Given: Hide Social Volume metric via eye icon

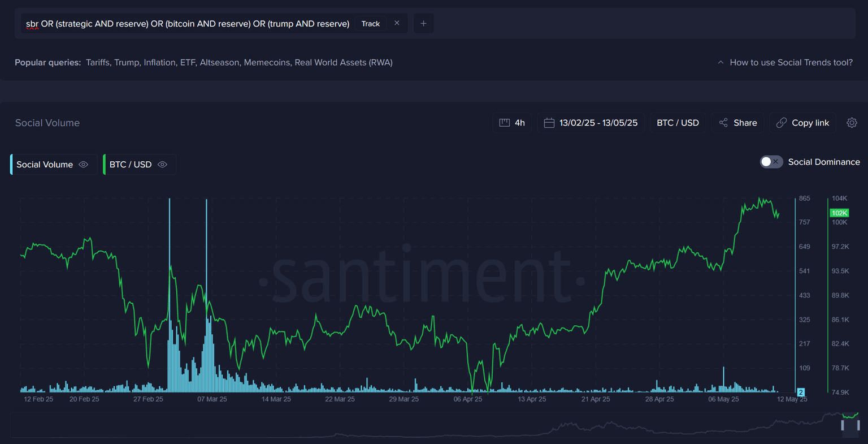Looking at the screenshot, I should 84,165.
